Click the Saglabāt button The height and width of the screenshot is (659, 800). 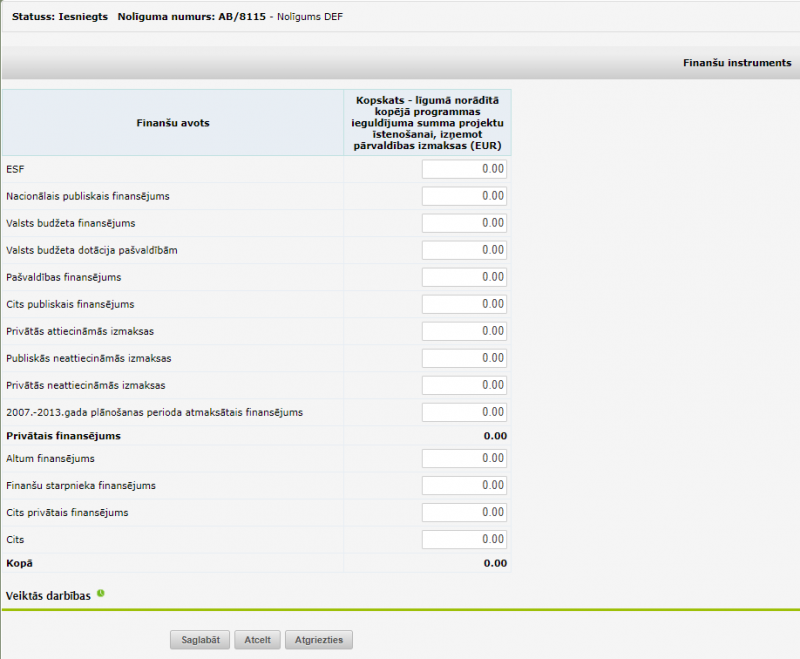click(x=201, y=640)
